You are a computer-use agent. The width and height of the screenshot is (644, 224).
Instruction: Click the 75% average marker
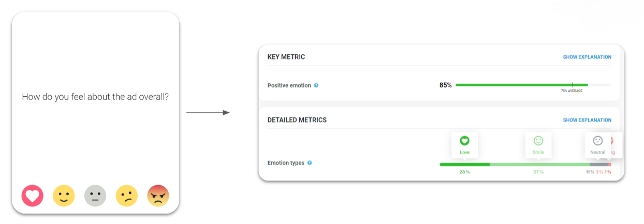pos(573,85)
